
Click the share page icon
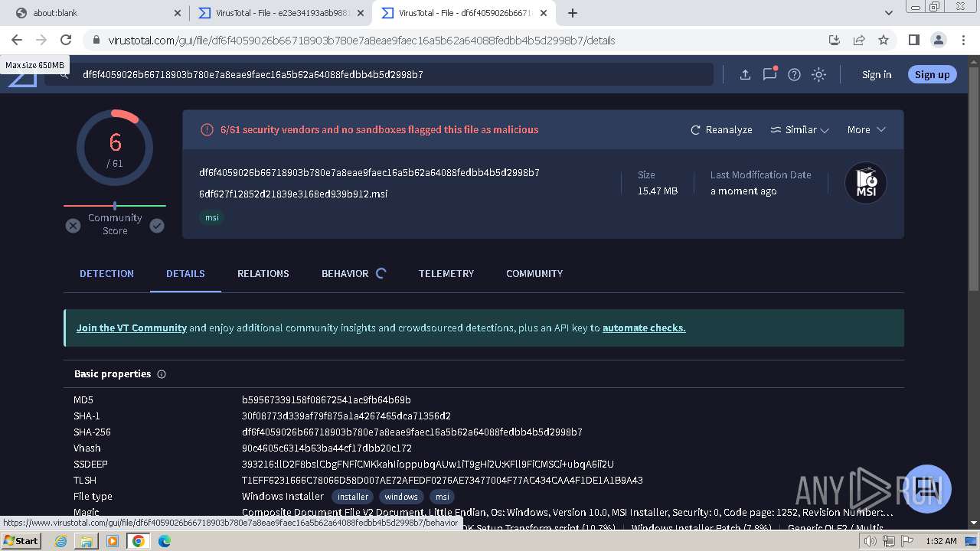[x=859, y=40]
